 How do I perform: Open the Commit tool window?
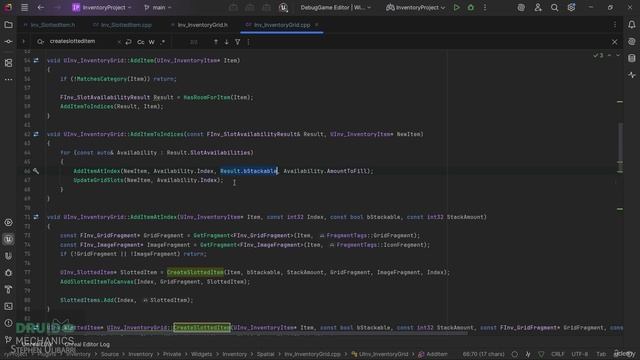(x=8, y=42)
